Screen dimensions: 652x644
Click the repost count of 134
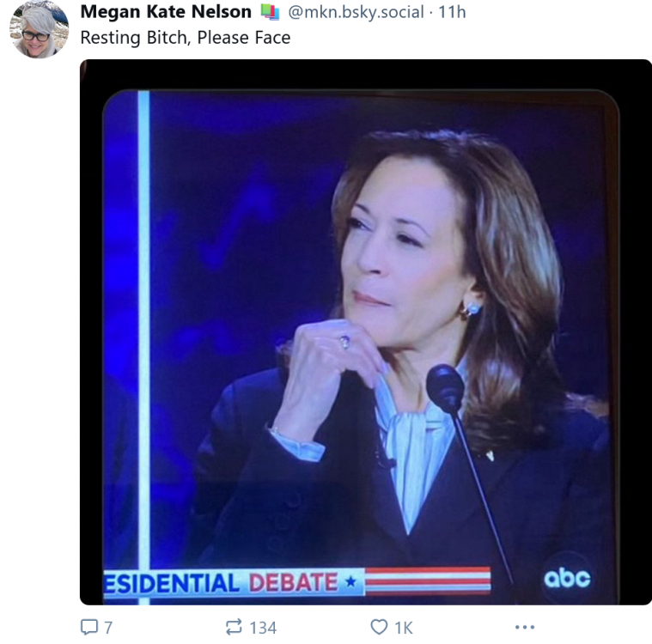click(263, 628)
